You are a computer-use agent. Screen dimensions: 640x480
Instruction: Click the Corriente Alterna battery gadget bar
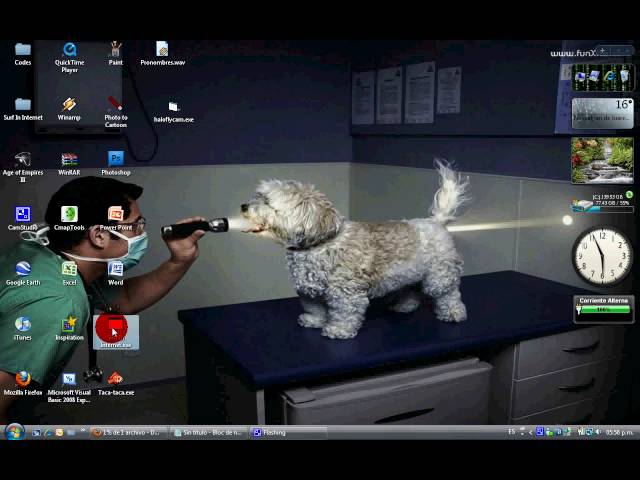point(604,309)
